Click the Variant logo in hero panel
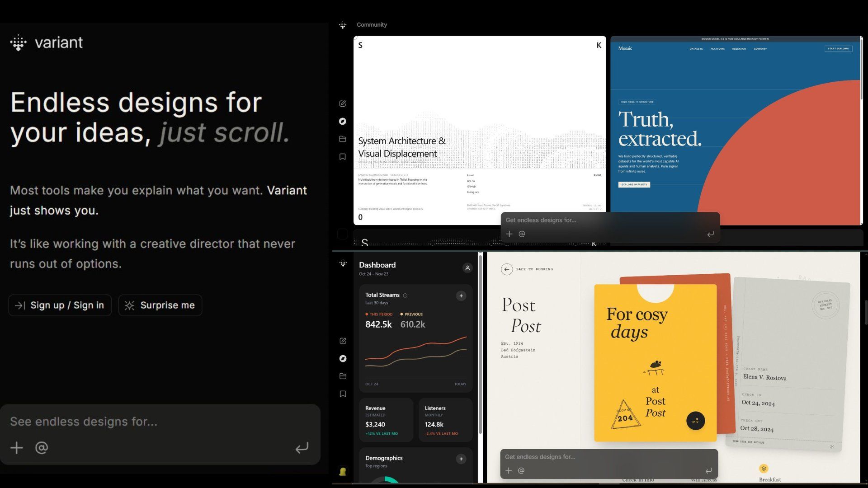 pos(46,43)
